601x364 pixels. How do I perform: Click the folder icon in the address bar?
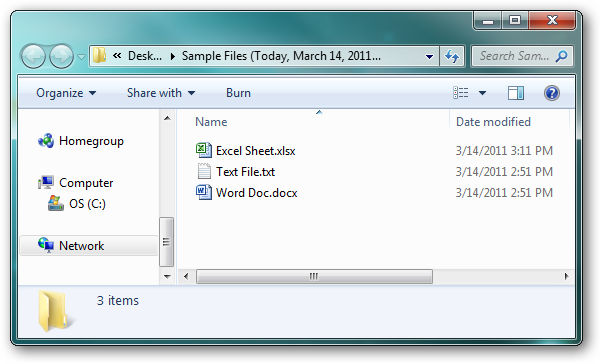point(99,56)
